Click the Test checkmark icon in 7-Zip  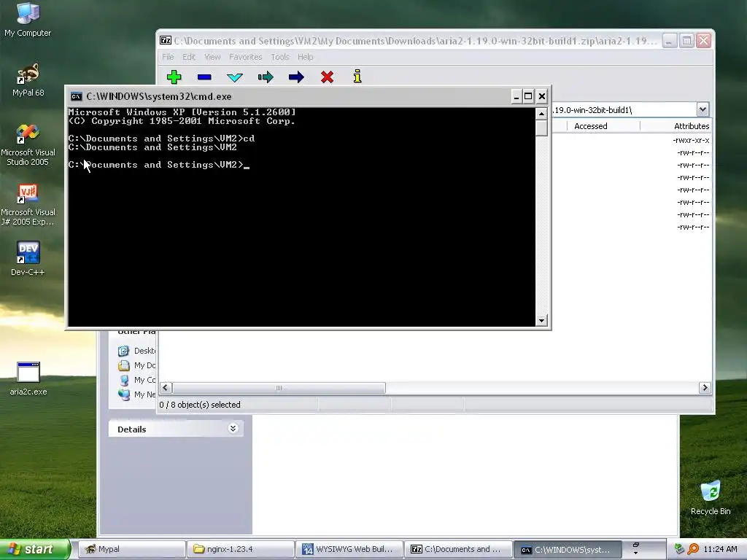(235, 77)
